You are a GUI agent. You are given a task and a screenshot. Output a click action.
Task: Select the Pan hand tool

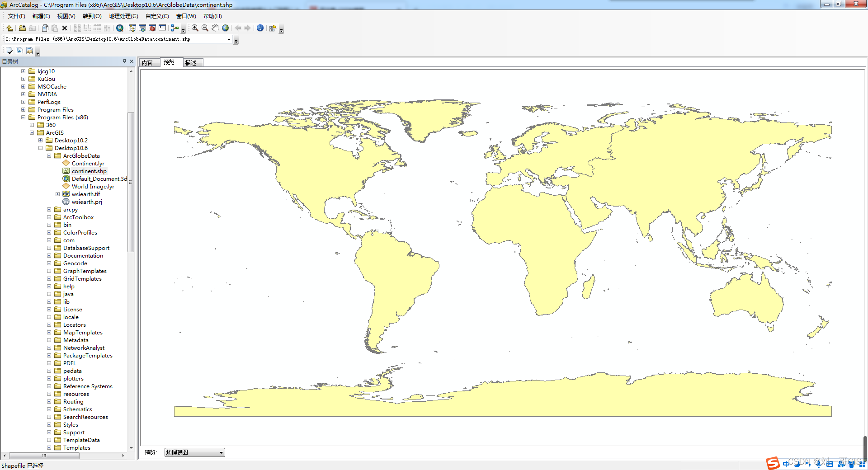coord(215,28)
